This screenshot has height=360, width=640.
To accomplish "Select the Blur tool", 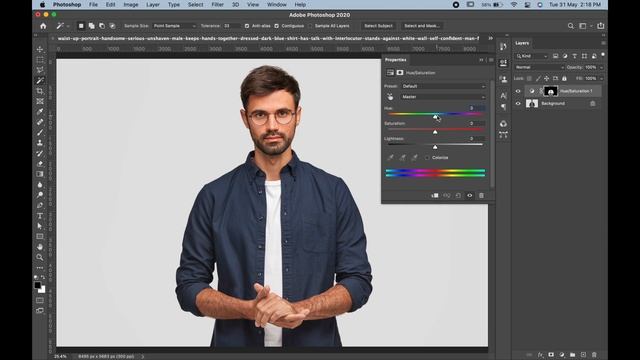I will pos(40,184).
